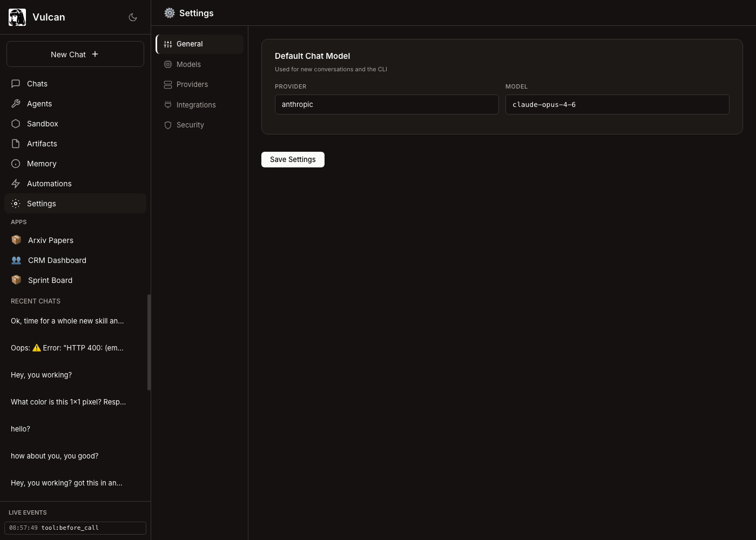Viewport: 756px width, 540px height.
Task: Open the Arxiv Papers app
Action: click(x=50, y=240)
